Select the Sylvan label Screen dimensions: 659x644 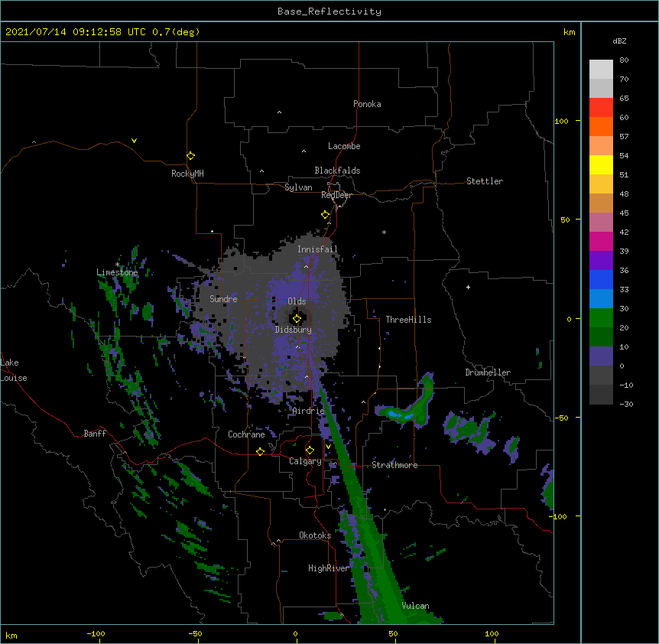pos(298,187)
